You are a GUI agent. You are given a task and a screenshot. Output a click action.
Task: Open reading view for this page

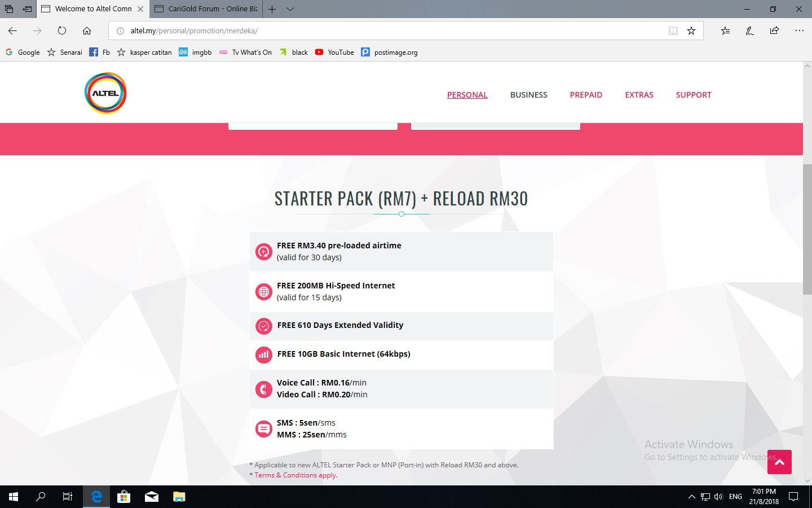pos(673,30)
